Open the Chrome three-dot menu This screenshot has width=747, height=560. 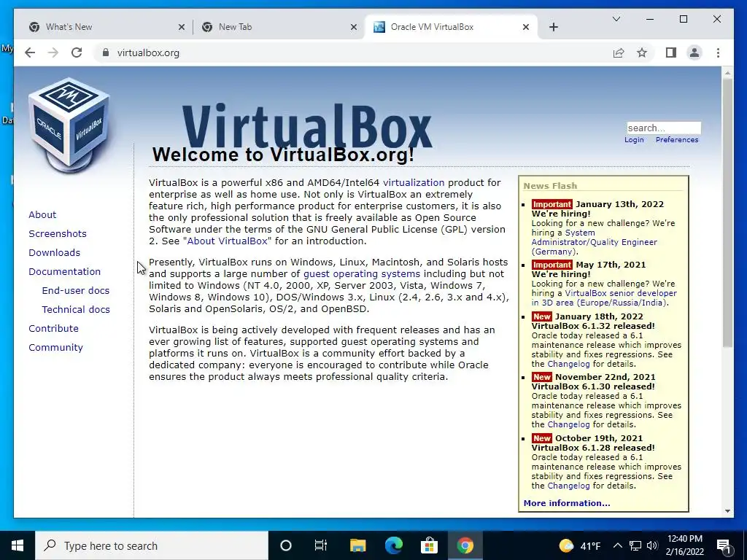[x=718, y=52]
